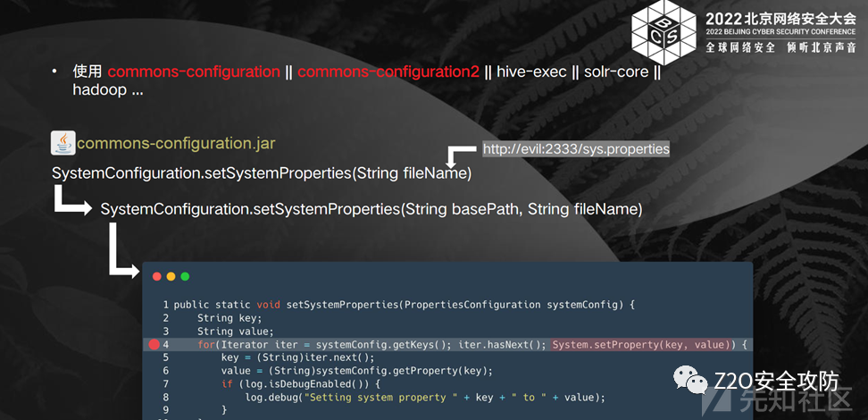Click the 'String value;' code line
Screen dimensions: 868x420
click(235, 332)
